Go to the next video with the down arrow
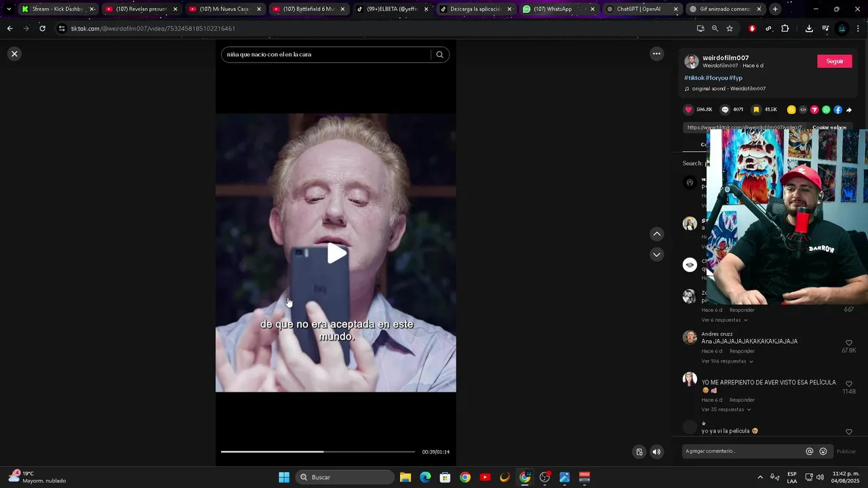This screenshot has height=488, width=868. (x=656, y=254)
